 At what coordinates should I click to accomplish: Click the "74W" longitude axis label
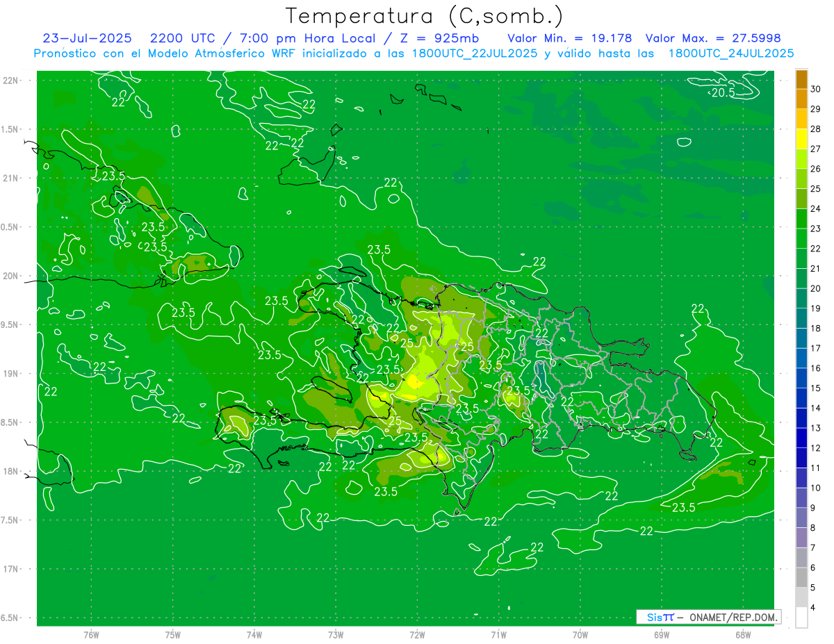254,634
